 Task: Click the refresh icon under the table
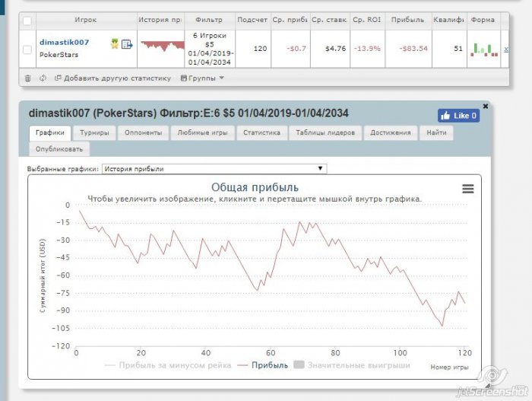point(43,78)
